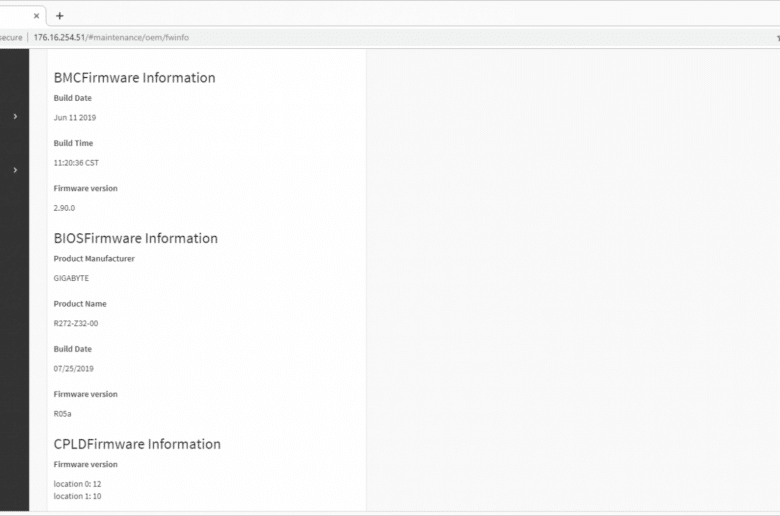Viewport: 780px width, 516px height.
Task: Select BIOS build date 07/25/2019
Action: [x=74, y=369]
